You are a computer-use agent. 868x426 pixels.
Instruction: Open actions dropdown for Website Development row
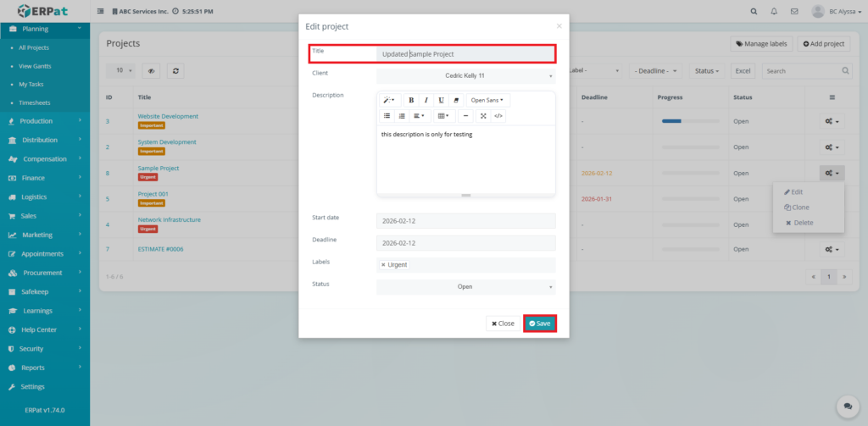coord(832,121)
